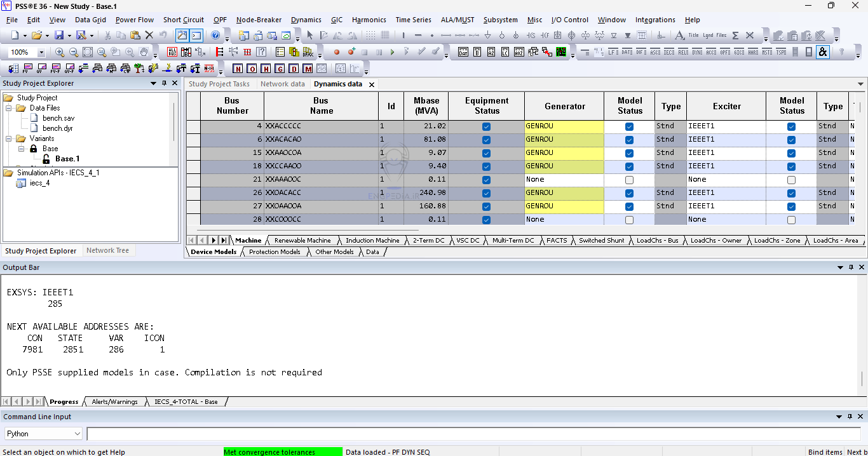Select the Protection Models sheet tab
Viewport: 868px width, 456px height.
(275, 252)
